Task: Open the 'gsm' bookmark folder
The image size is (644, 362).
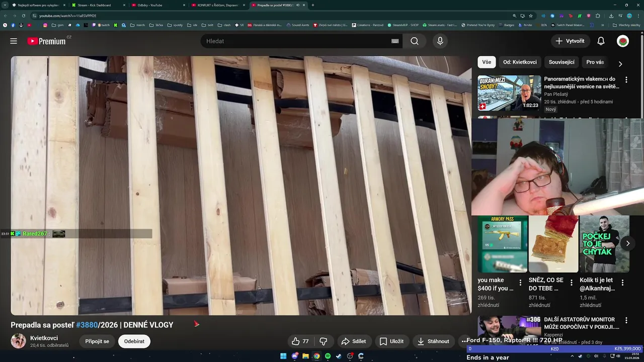Action: coord(58,25)
